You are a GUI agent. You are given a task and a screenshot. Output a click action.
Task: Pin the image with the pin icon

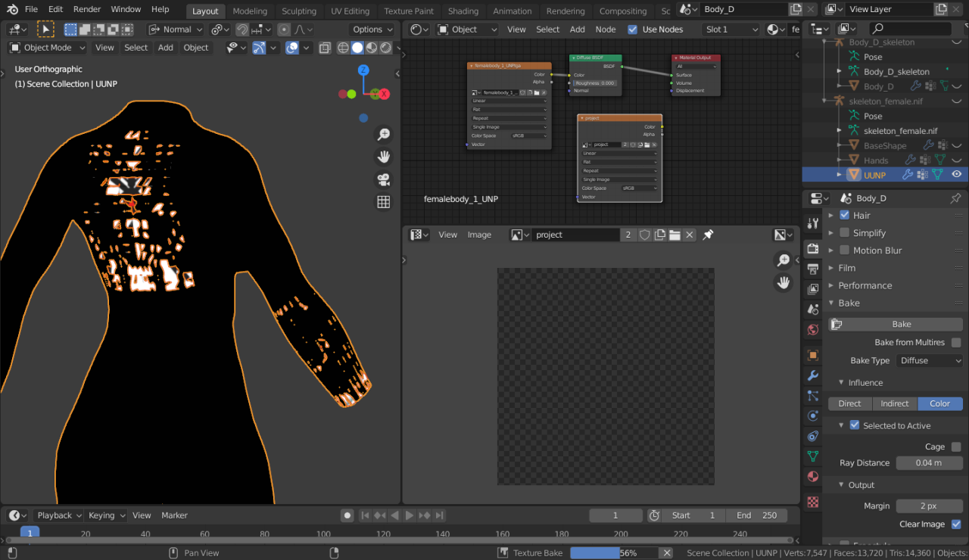coord(708,235)
